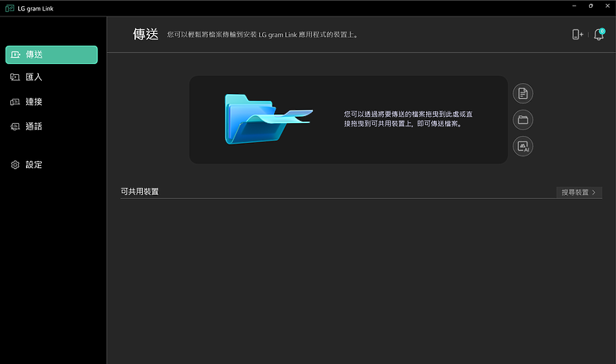
Task: Click the 可共用裝置 heading
Action: 140,192
